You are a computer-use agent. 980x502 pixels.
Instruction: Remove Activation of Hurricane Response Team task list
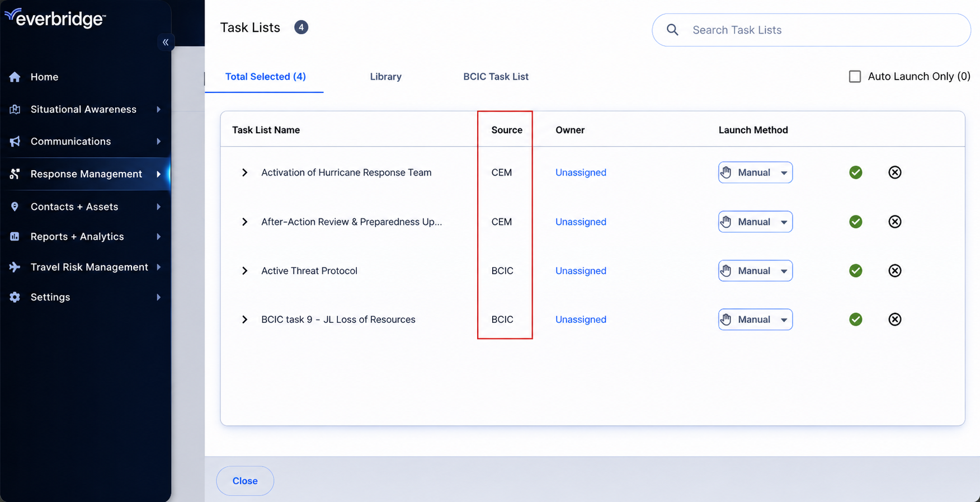pos(895,172)
